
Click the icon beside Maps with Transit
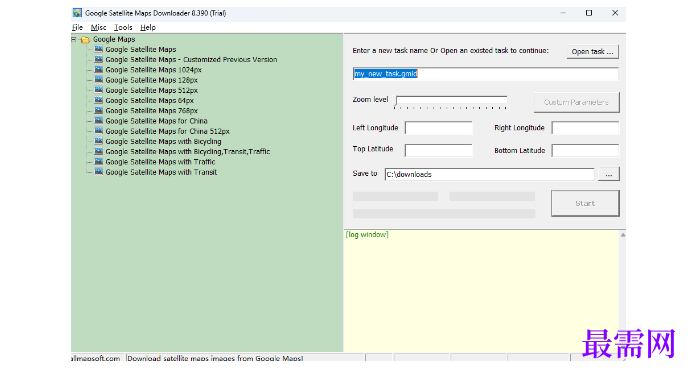click(x=98, y=172)
